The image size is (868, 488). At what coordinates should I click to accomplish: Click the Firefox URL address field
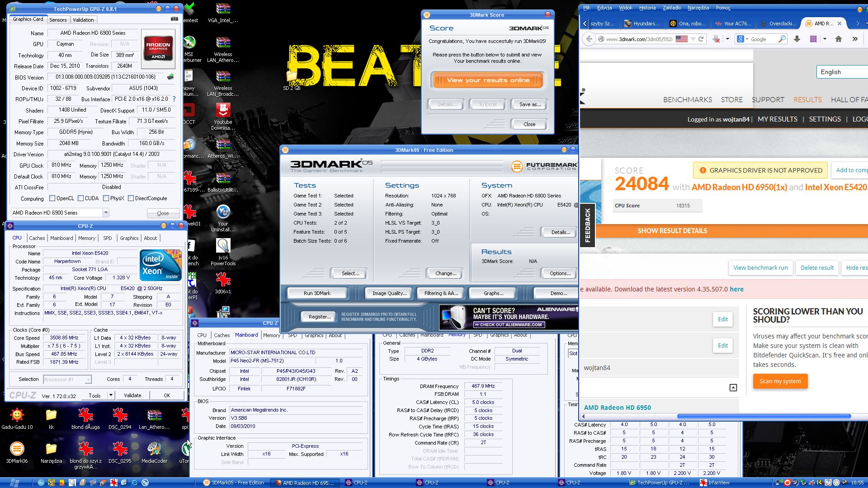pos(638,39)
